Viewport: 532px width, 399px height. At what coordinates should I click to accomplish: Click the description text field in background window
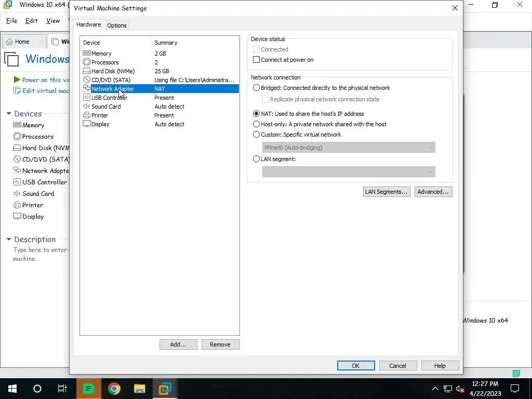[39, 254]
